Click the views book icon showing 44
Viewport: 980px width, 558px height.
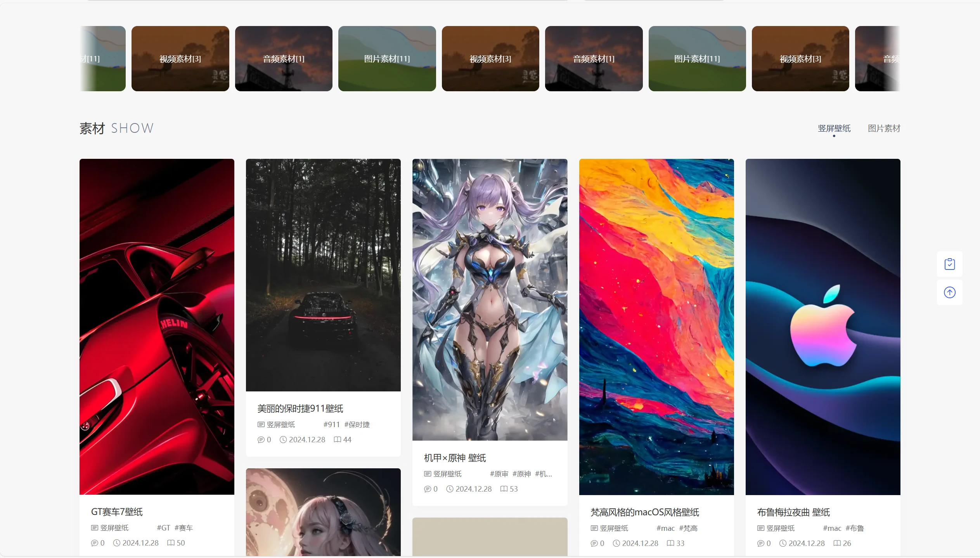click(337, 439)
